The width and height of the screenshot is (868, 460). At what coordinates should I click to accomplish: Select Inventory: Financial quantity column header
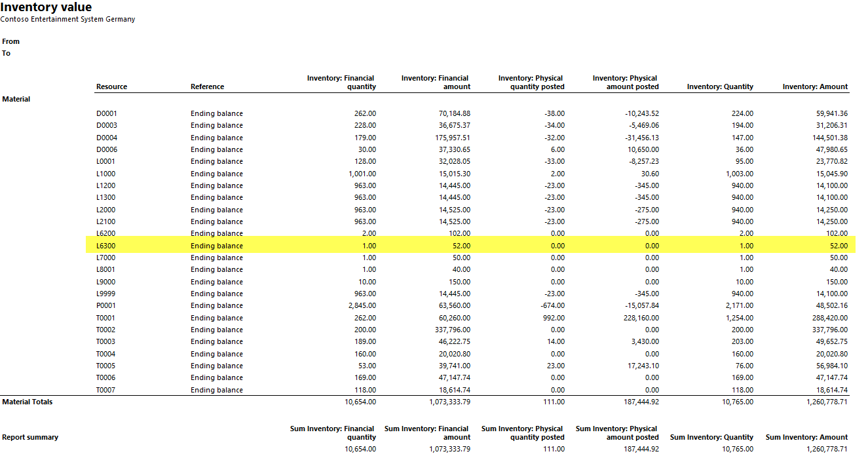tap(341, 83)
